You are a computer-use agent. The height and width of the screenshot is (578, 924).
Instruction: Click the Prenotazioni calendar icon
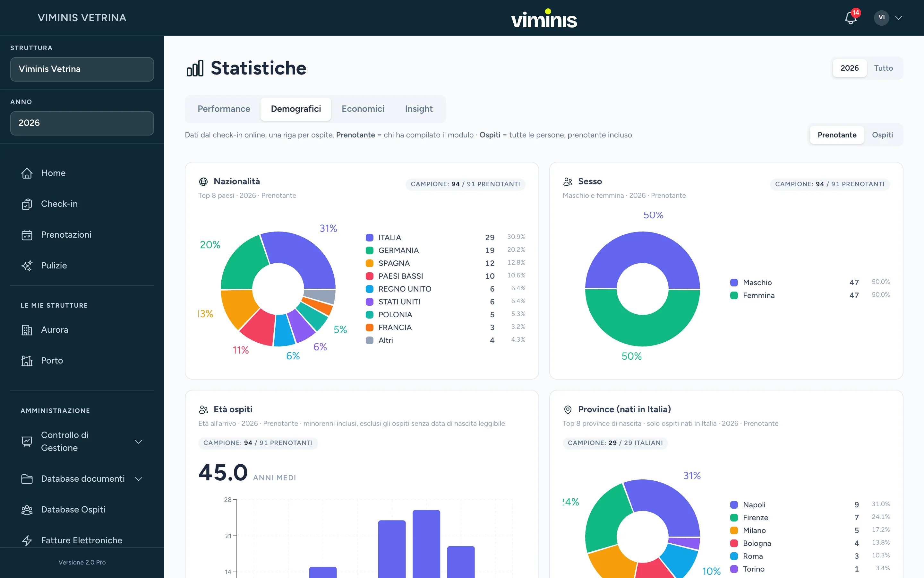coord(27,235)
